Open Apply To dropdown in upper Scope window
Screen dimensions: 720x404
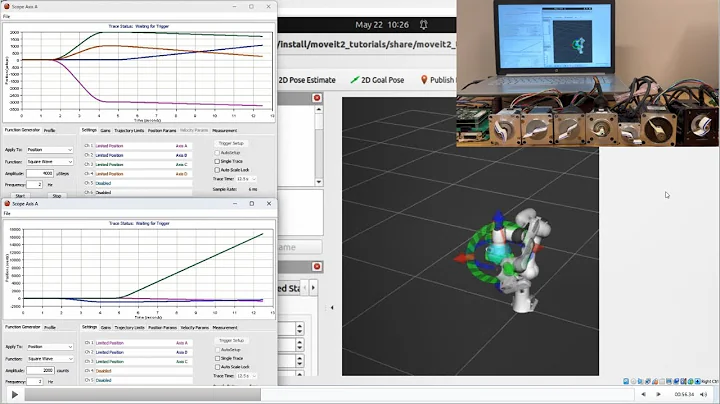tap(50, 150)
